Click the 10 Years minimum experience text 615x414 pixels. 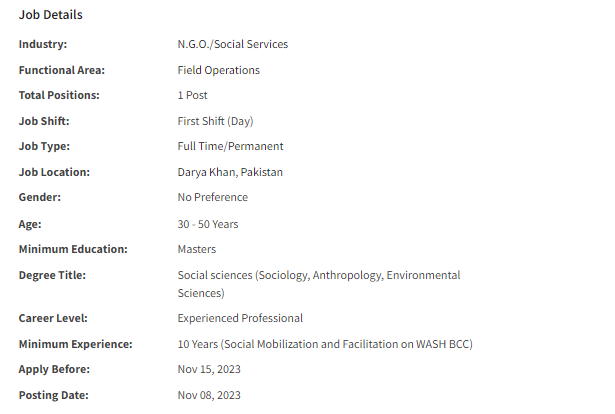pos(325,344)
